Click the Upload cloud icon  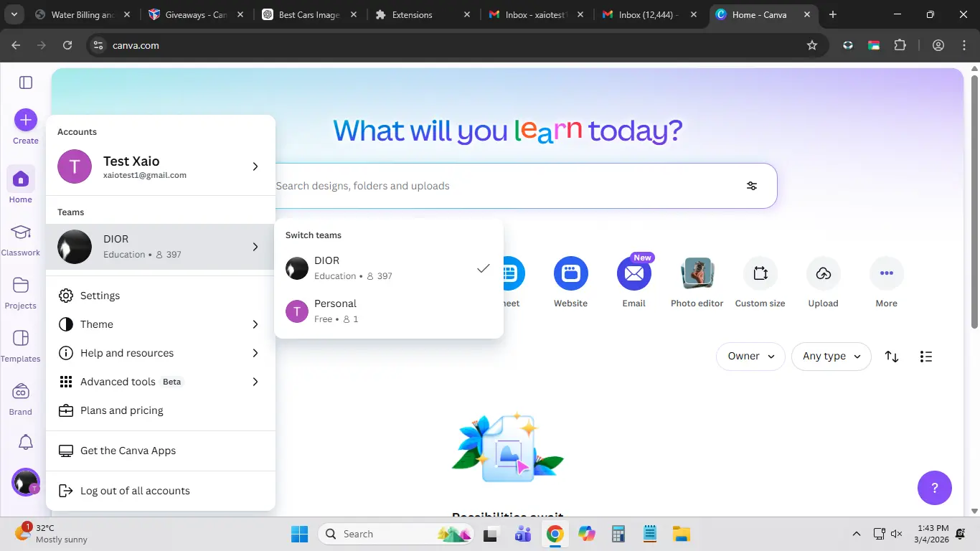[824, 273]
